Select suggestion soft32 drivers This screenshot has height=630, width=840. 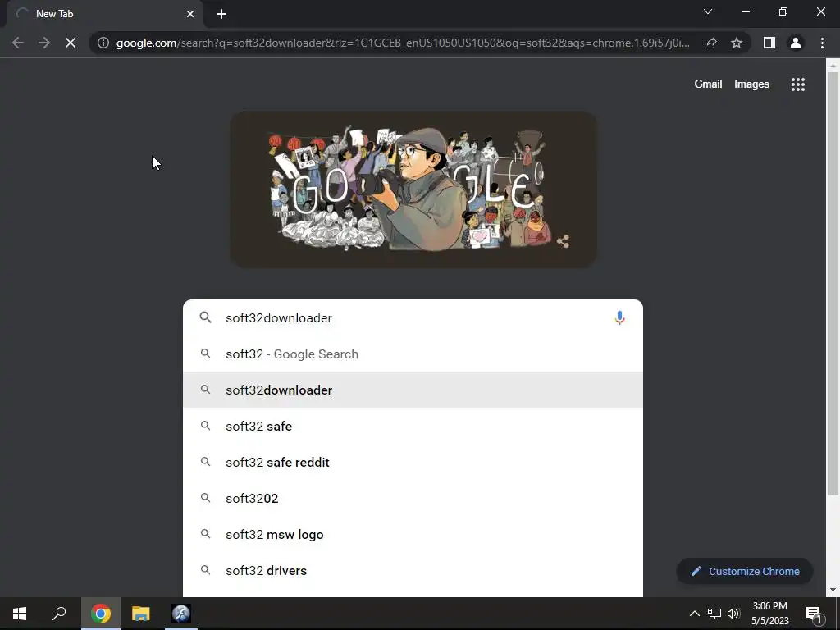coord(413,571)
